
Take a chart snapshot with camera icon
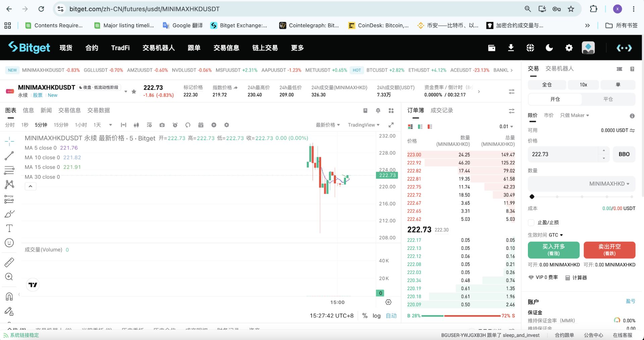coord(162,125)
